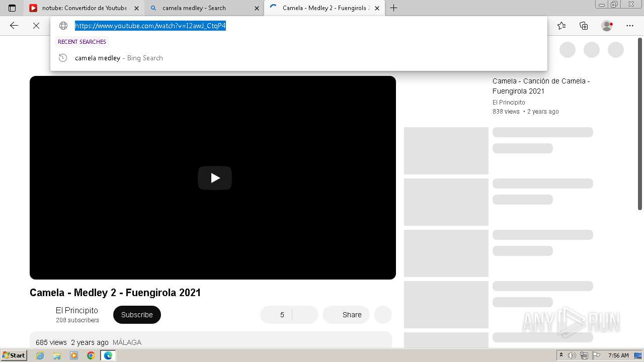
Task: Click the address bar globe icon
Action: click(63, 26)
